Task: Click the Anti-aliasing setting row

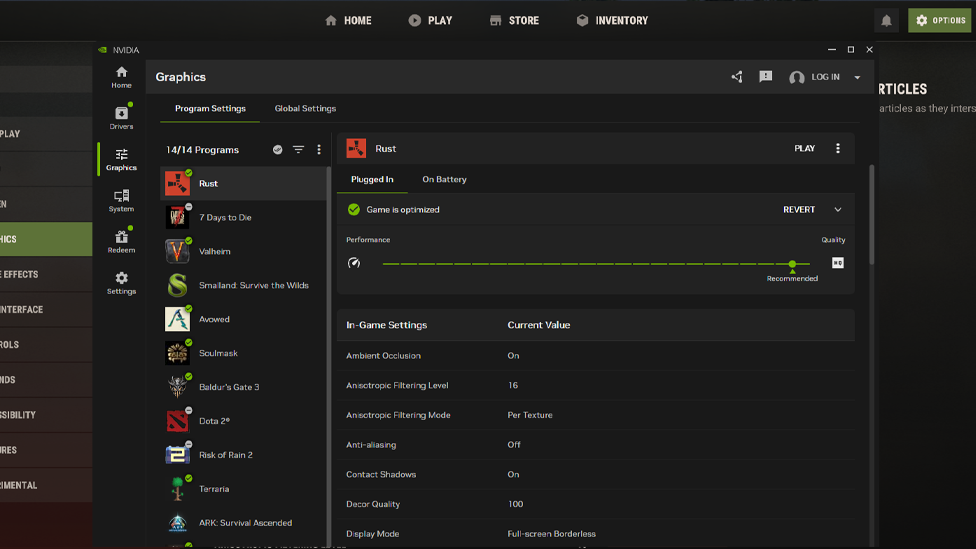Action: point(596,444)
